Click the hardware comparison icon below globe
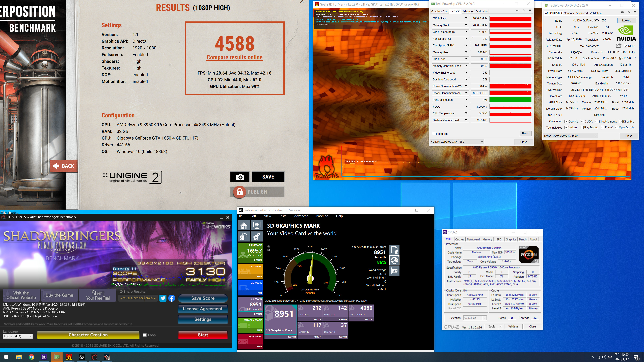This screenshot has width=644, height=362. point(394,271)
